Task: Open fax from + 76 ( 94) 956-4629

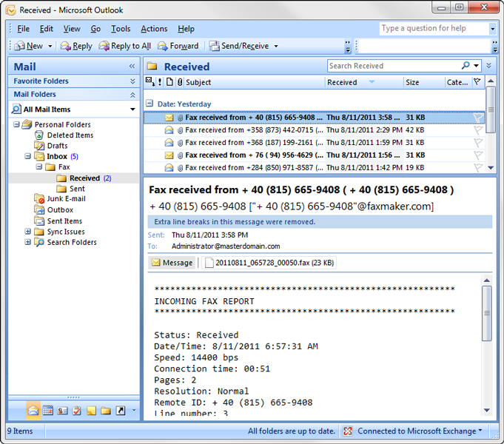Action: 315,155
